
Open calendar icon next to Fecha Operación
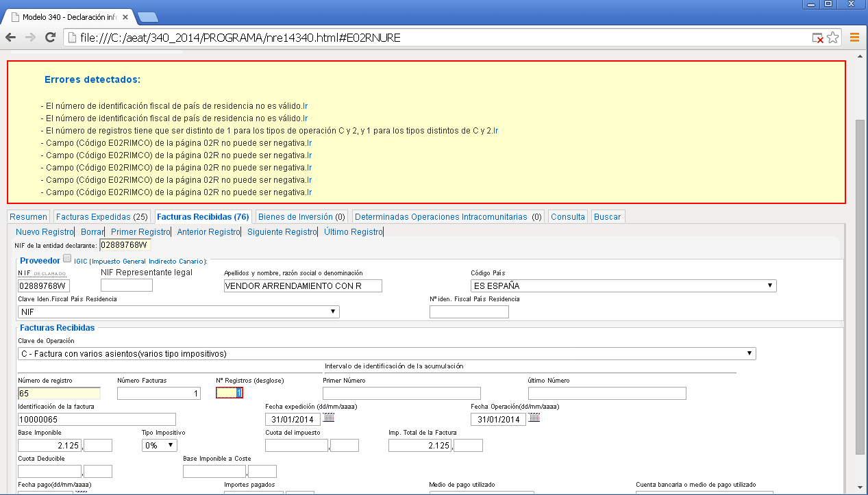(x=534, y=418)
